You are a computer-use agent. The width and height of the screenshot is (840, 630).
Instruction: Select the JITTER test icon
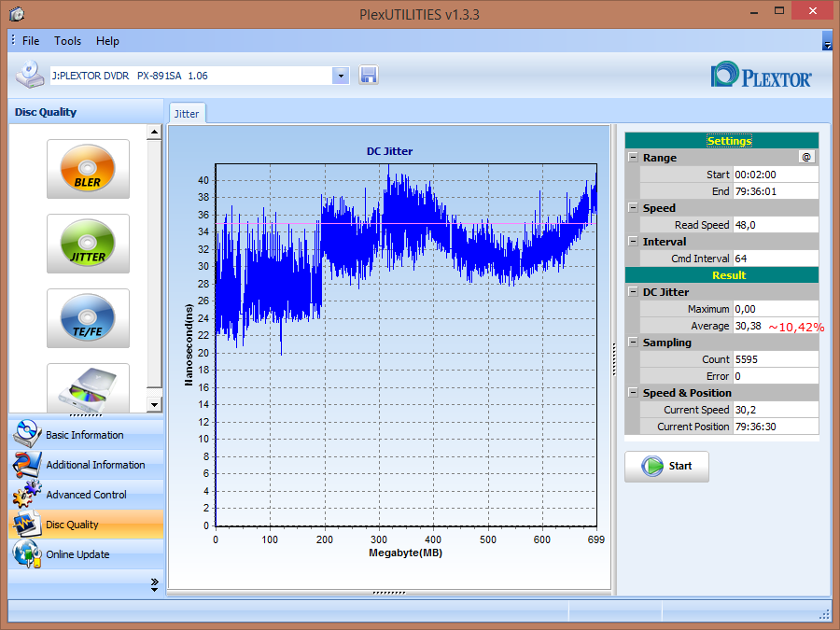coord(88,244)
